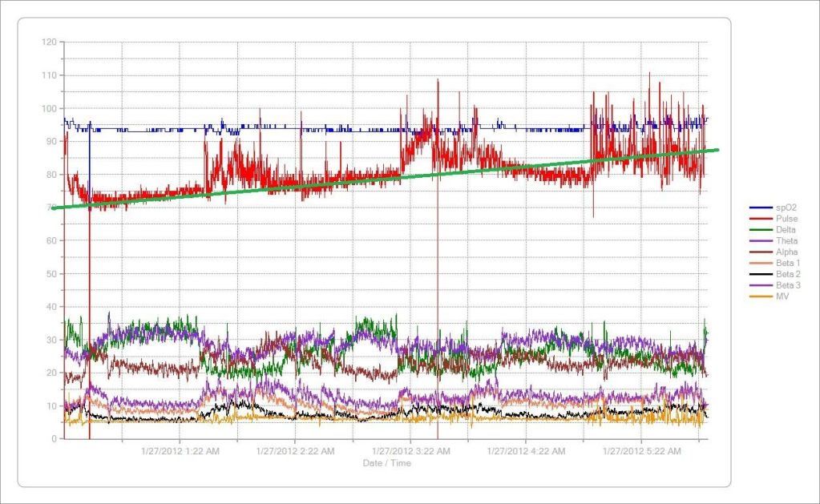Click the orange MV legend swatch
The width and height of the screenshot is (820, 504).
click(x=761, y=296)
